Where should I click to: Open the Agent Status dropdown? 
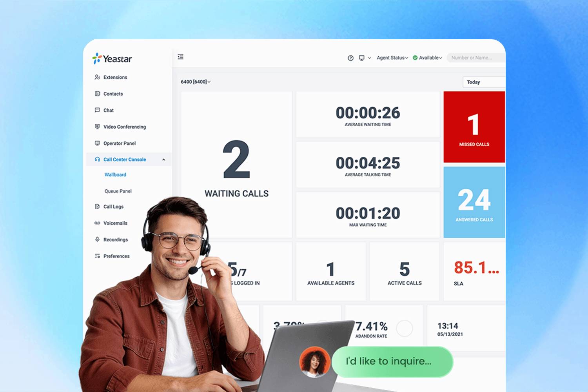pos(392,58)
